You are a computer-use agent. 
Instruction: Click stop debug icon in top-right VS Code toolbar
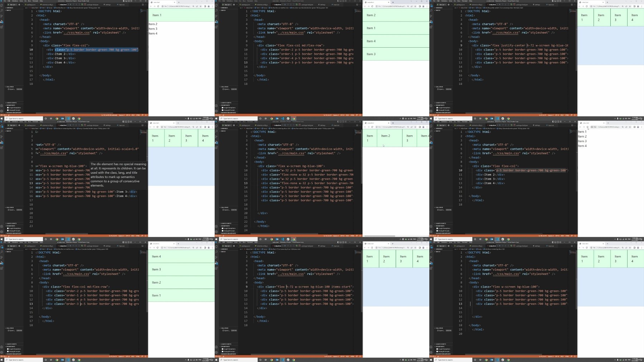click(x=514, y=5)
